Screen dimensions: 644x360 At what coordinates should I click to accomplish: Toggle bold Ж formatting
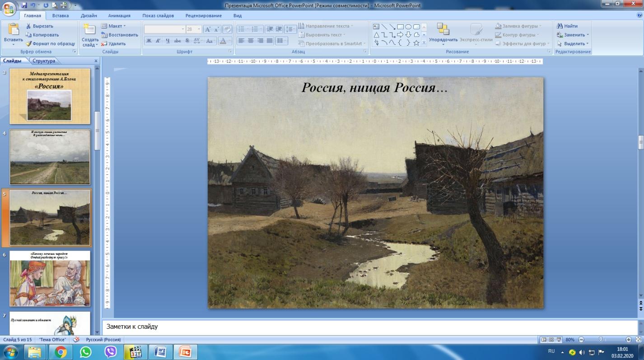[x=149, y=41]
